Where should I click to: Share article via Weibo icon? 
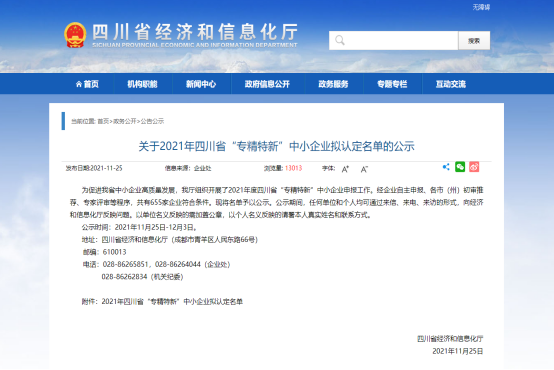pyautogui.click(x=474, y=167)
